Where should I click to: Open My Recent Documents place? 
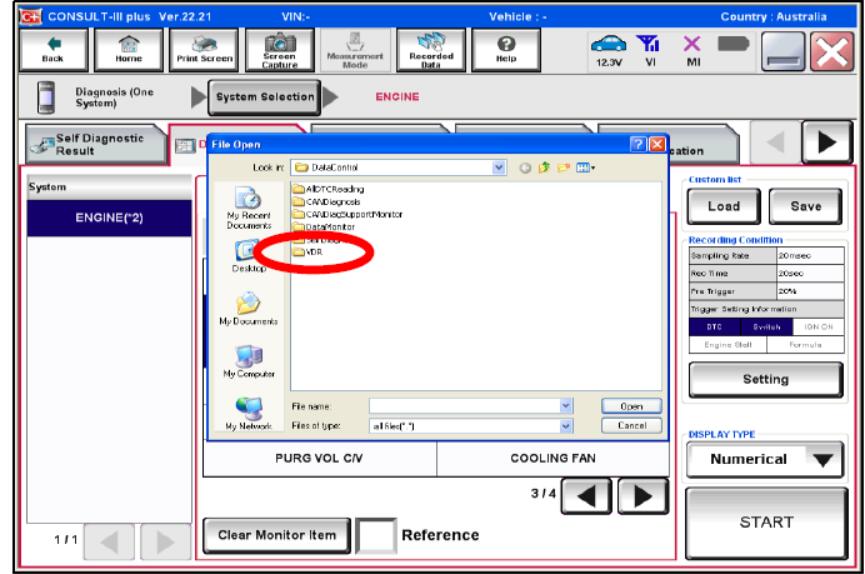tap(248, 208)
